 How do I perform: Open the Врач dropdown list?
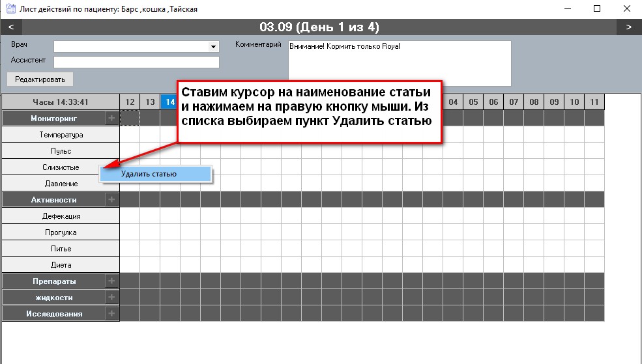213,47
